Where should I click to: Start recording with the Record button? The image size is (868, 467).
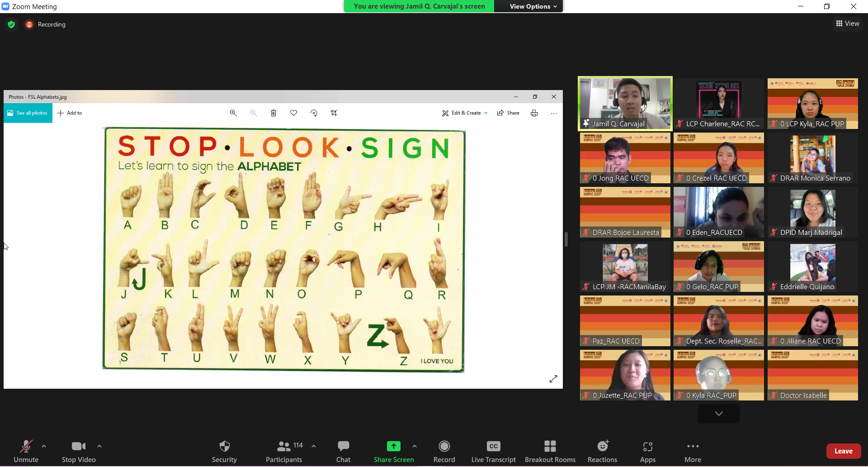(x=444, y=451)
